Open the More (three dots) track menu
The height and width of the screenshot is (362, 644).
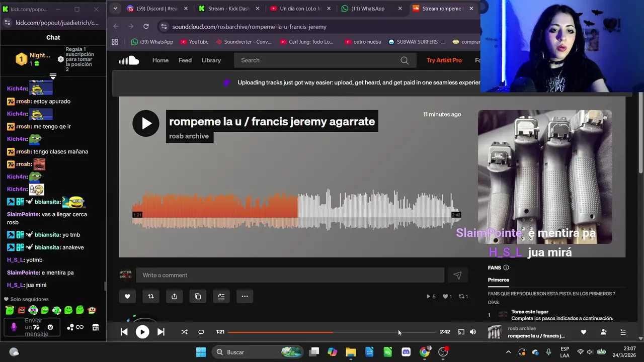pyautogui.click(x=245, y=296)
